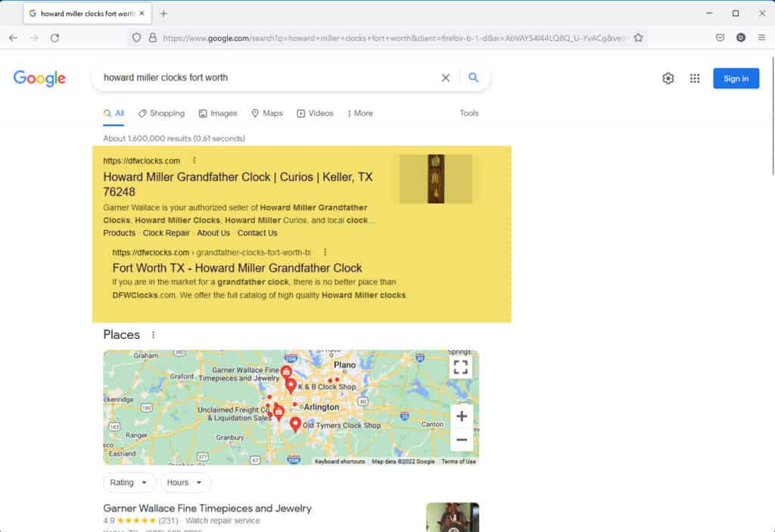The image size is (775, 532).
Task: Click Unclaimed Freight Co map pin
Action: (x=279, y=413)
